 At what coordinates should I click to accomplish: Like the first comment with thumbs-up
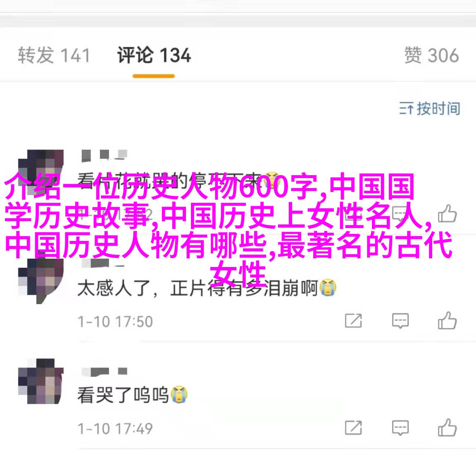click(447, 214)
